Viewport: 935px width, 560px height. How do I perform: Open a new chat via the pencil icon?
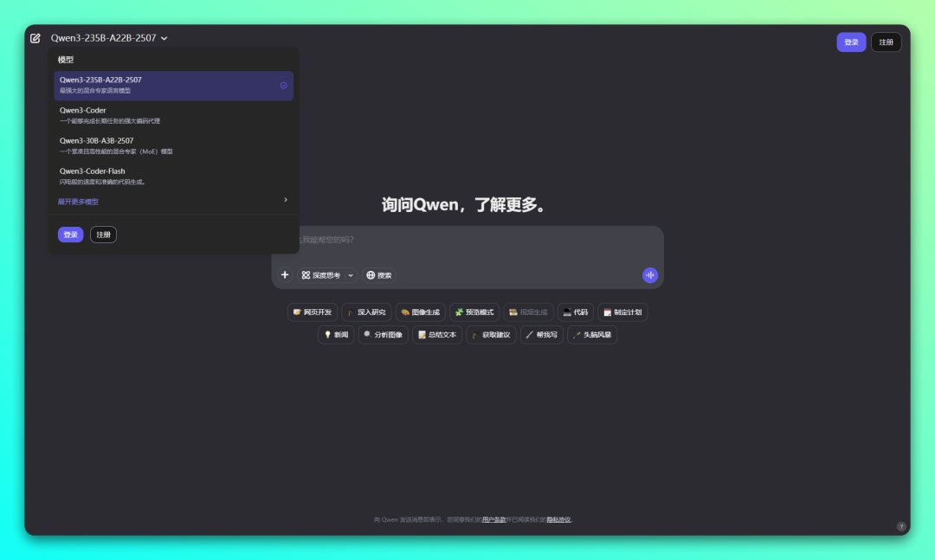35,37
